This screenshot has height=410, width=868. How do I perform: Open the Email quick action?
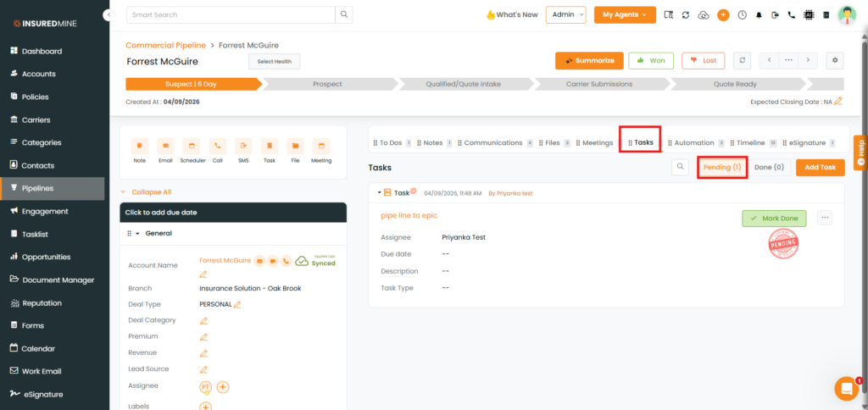pyautogui.click(x=165, y=147)
